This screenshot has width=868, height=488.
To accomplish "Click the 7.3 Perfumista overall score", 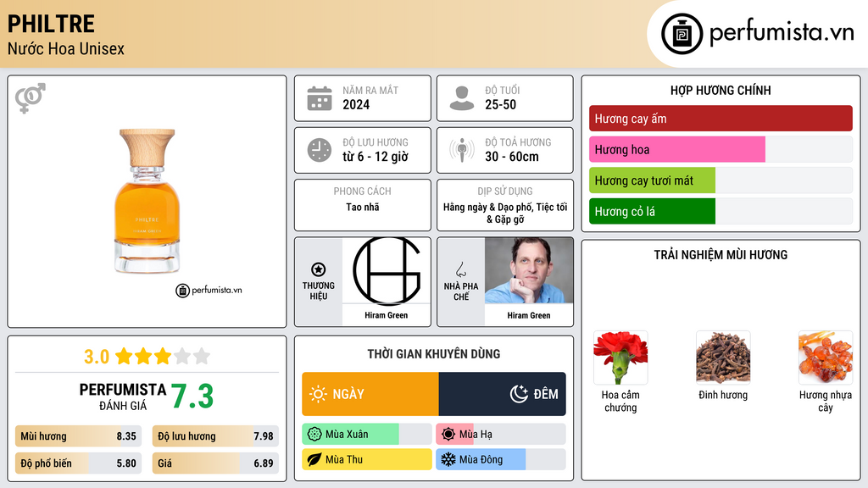I will click(x=192, y=396).
